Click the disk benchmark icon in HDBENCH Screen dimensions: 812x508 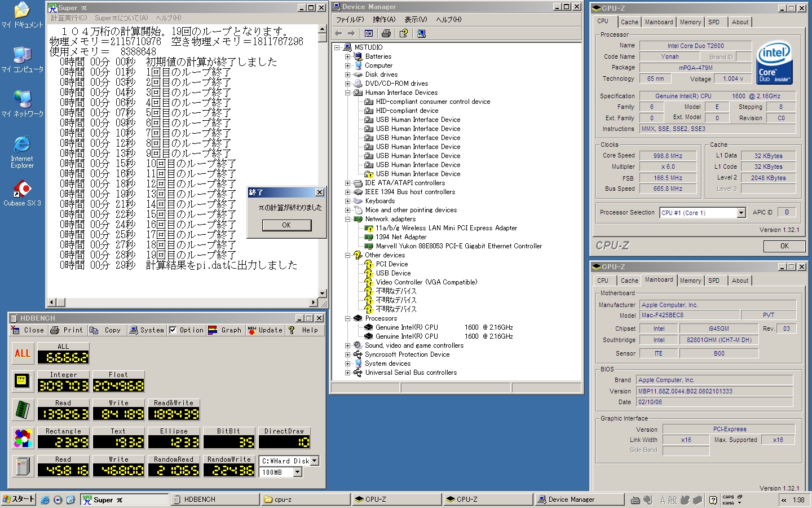click(x=22, y=466)
